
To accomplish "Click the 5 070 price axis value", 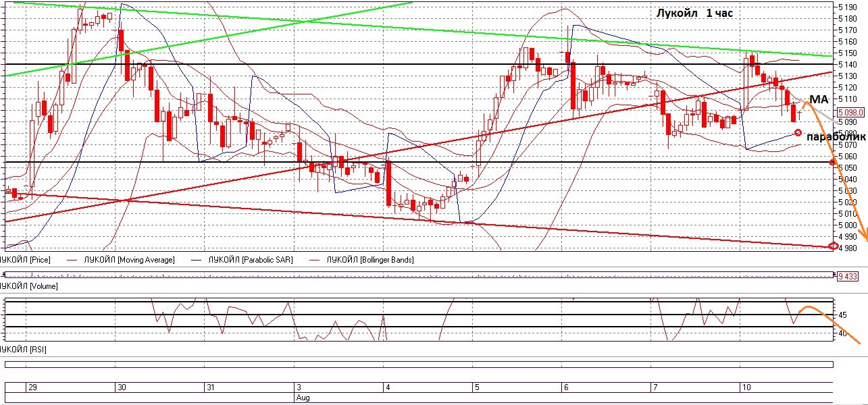I will point(848,144).
